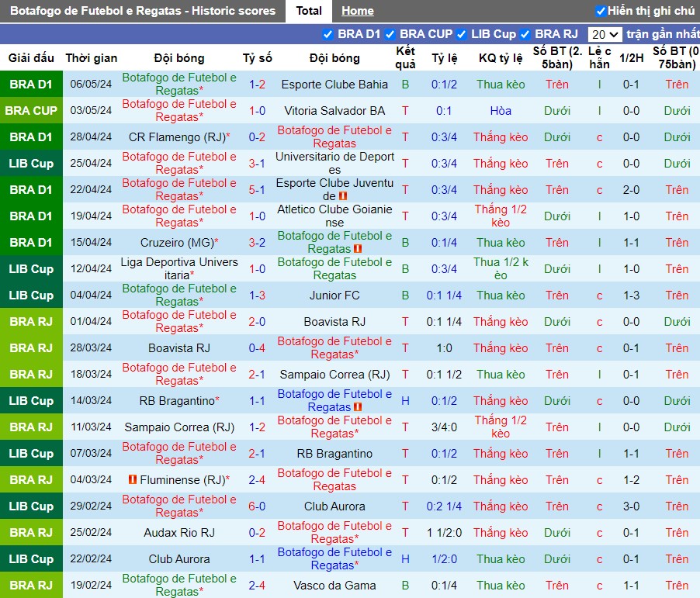Open Boavista RJ link in 28/03/24 row
The image size is (700, 598).
pyautogui.click(x=179, y=348)
